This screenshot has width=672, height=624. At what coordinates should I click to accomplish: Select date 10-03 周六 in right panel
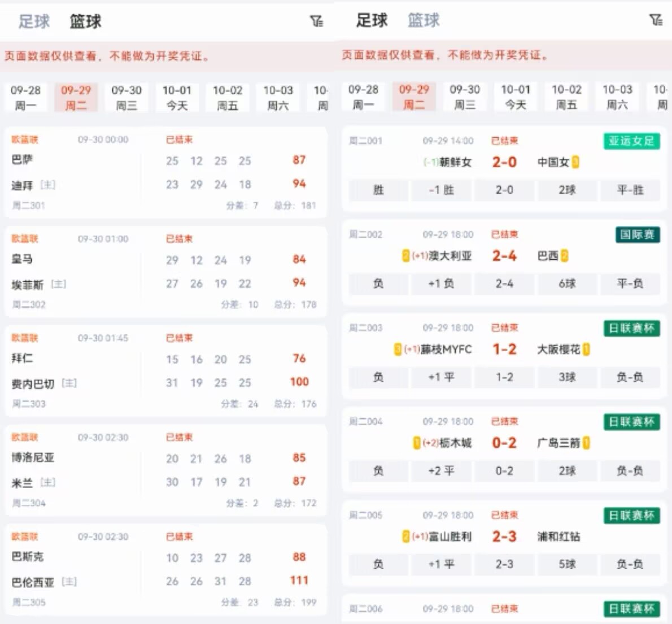[x=617, y=97]
